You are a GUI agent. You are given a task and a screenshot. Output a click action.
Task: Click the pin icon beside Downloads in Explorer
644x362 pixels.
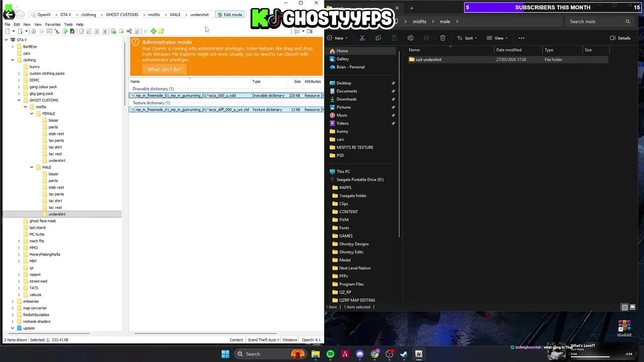click(393, 99)
